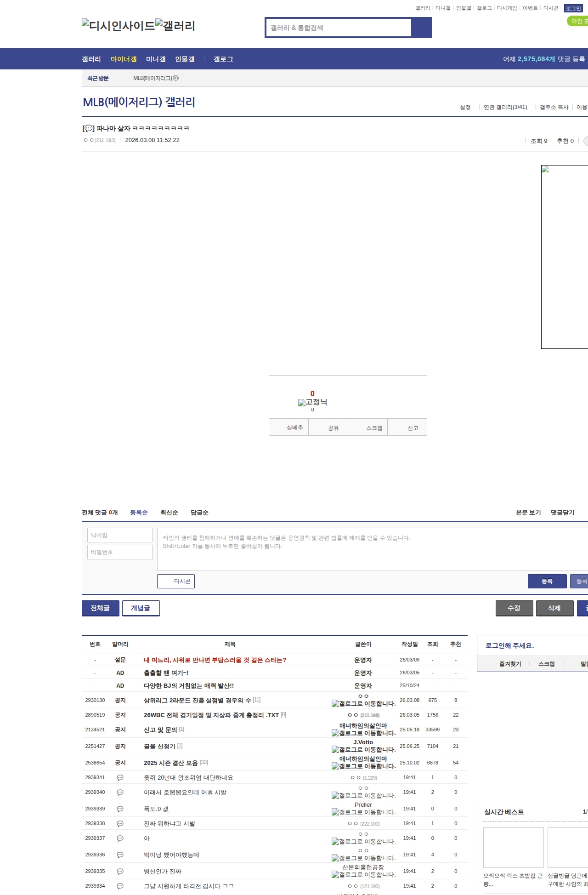This screenshot has height=895, width=588.
Task: Open the post 끌올 신청기
Action: [159, 746]
